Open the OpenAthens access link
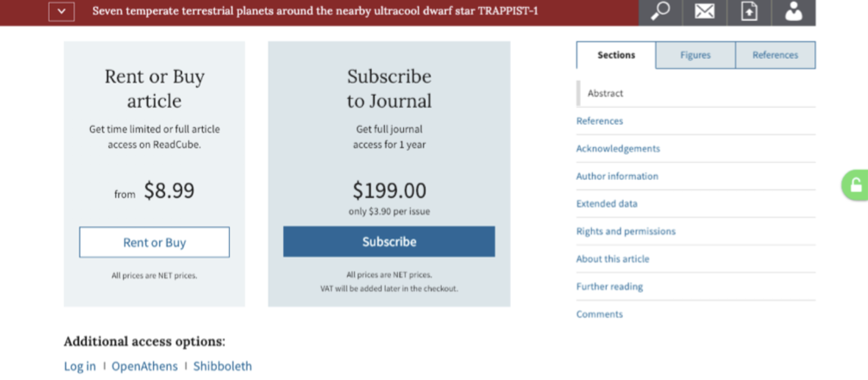This screenshot has width=868, height=380. (x=145, y=367)
